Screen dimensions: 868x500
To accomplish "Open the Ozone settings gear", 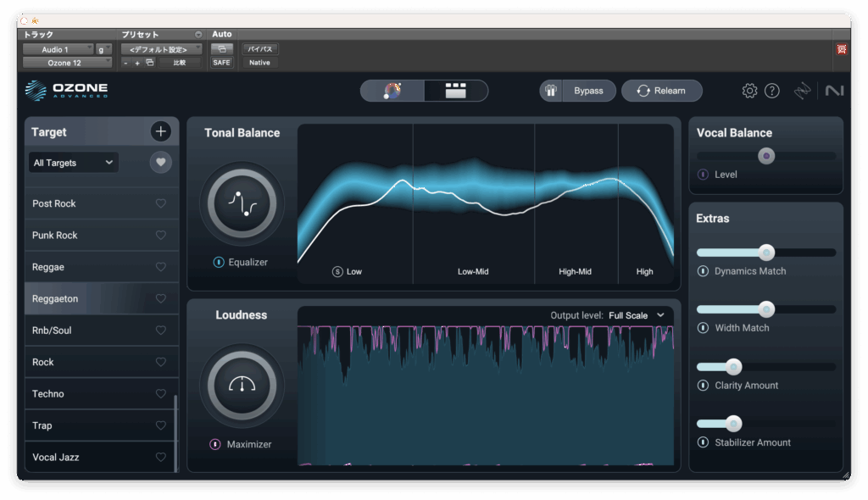I will coord(749,91).
